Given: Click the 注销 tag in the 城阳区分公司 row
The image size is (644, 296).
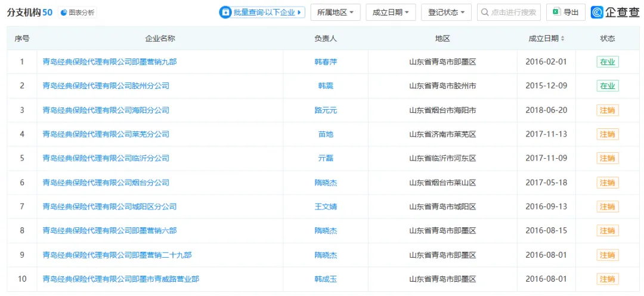Looking at the screenshot, I should click(x=608, y=206).
